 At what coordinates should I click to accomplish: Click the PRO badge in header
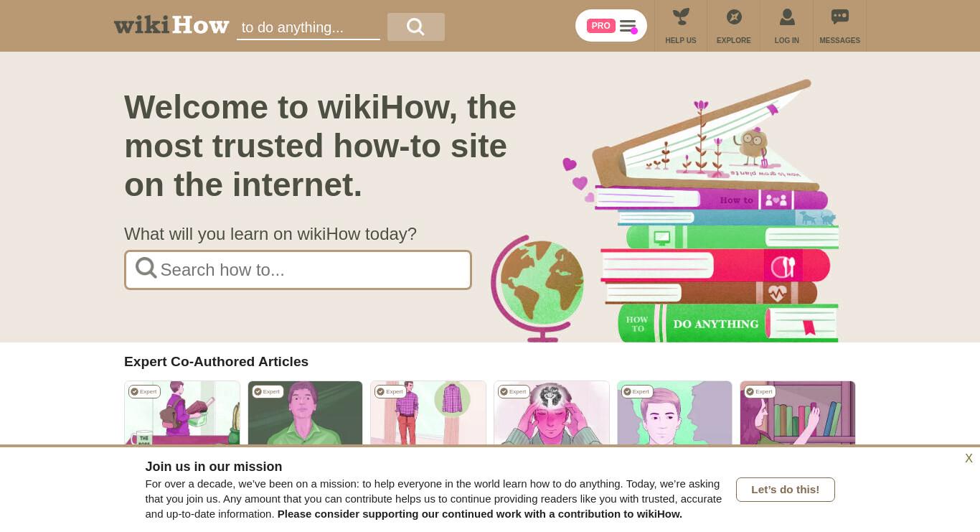pos(600,26)
